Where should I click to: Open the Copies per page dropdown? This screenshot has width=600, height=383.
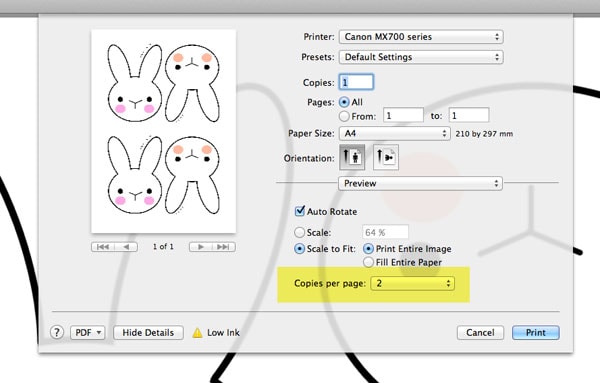pyautogui.click(x=412, y=283)
